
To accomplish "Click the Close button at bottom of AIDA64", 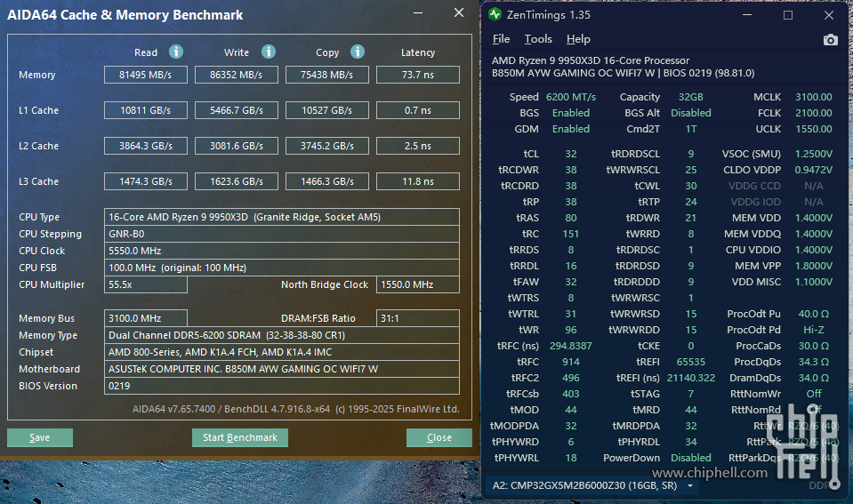I will (439, 437).
